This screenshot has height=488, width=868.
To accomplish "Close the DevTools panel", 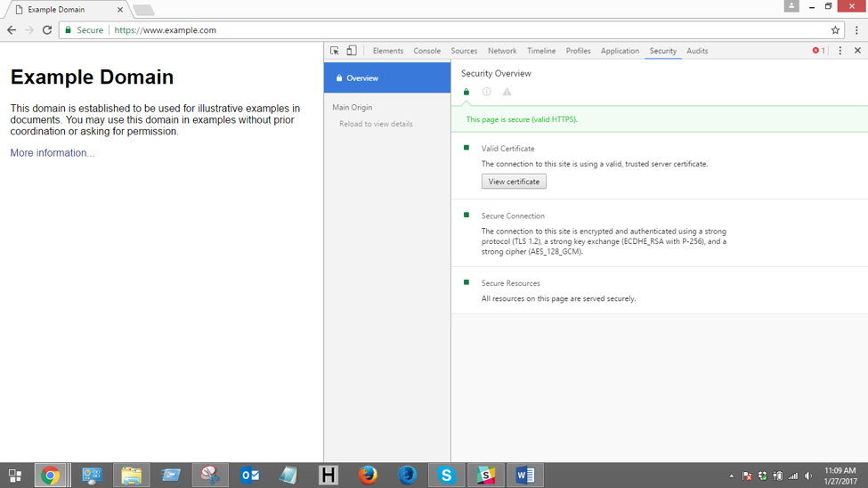I will (x=857, y=51).
